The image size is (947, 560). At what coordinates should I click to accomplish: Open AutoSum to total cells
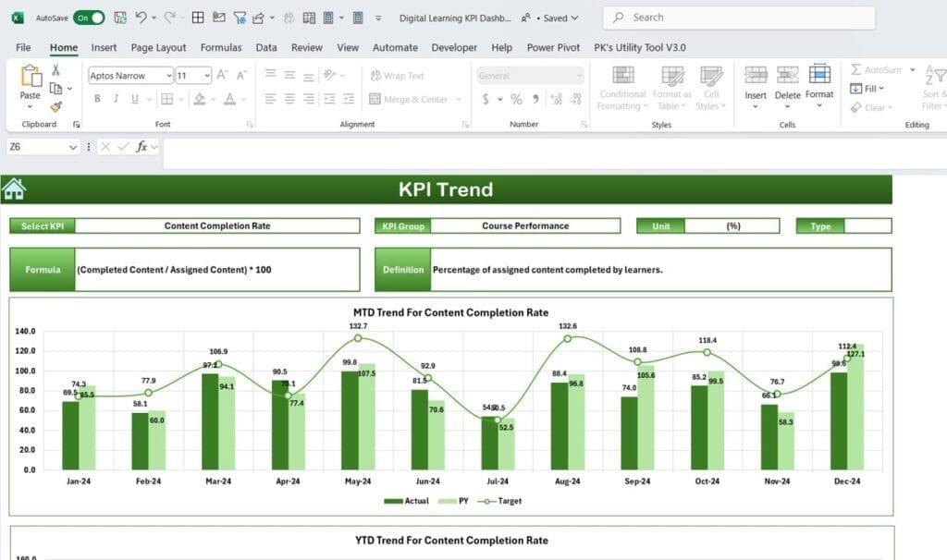[877, 70]
